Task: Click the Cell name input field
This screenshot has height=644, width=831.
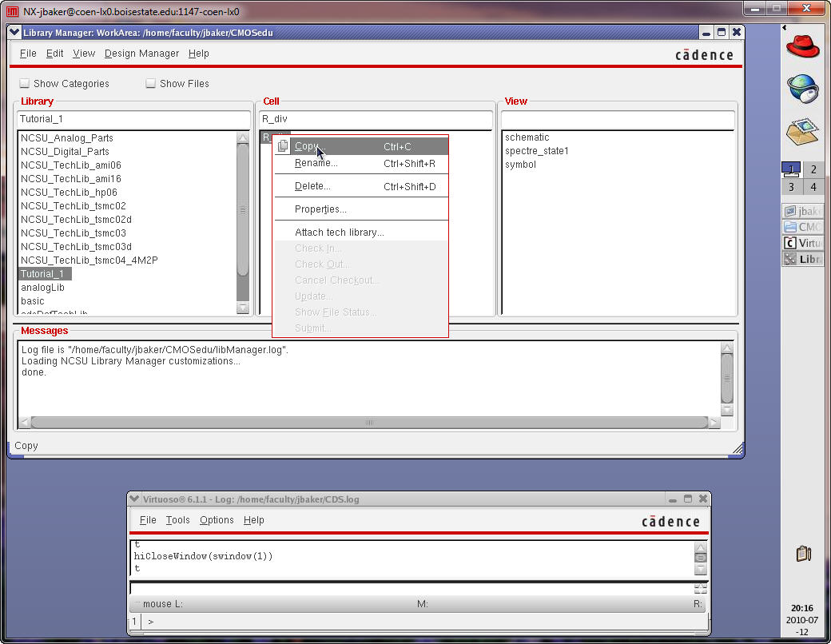Action: [376, 119]
